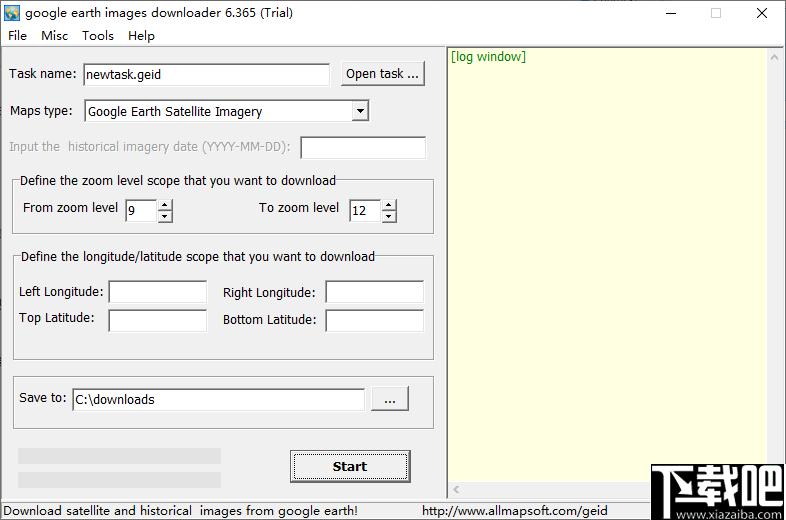Image resolution: width=786 pixels, height=520 pixels.
Task: Browse for save folder with ... button
Action: pos(390,399)
